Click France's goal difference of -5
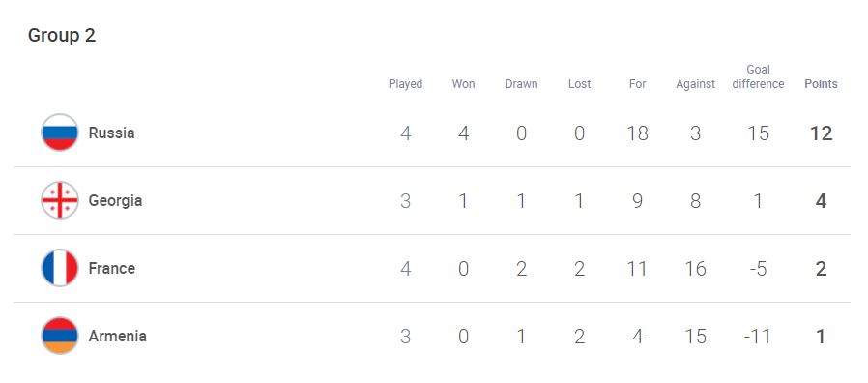868x383 pixels. pyautogui.click(x=758, y=268)
